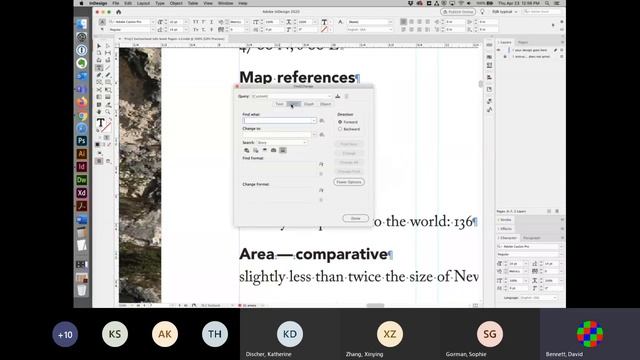Open the Type menu
The image size is (640, 360).
coord(160,3)
